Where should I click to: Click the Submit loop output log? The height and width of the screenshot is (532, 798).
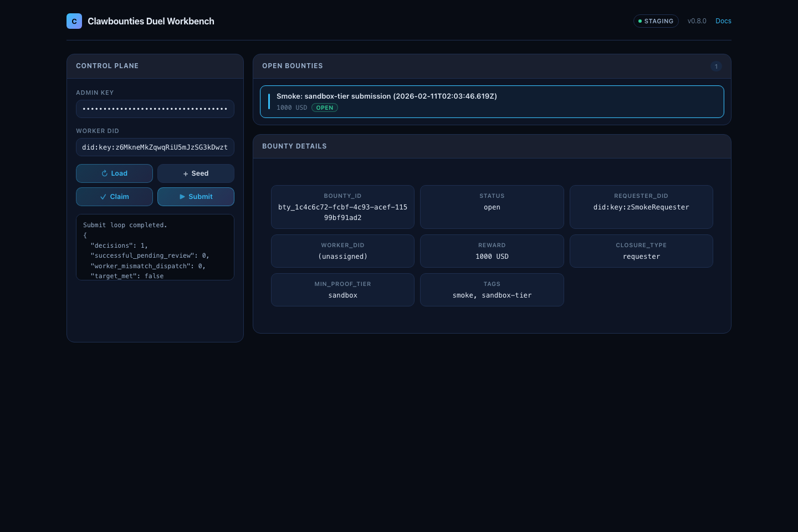coord(155,247)
